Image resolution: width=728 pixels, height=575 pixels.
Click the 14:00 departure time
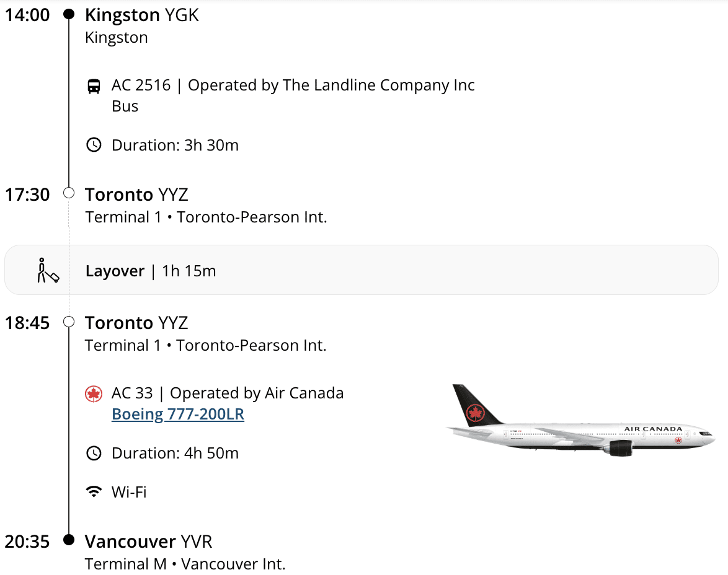[x=27, y=15]
